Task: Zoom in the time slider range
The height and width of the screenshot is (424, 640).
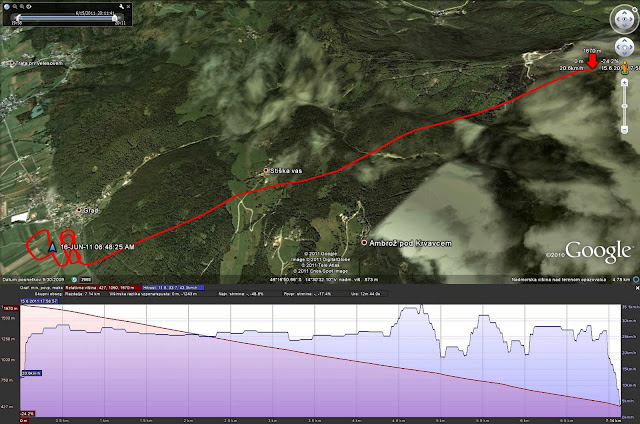Action: click(x=22, y=7)
